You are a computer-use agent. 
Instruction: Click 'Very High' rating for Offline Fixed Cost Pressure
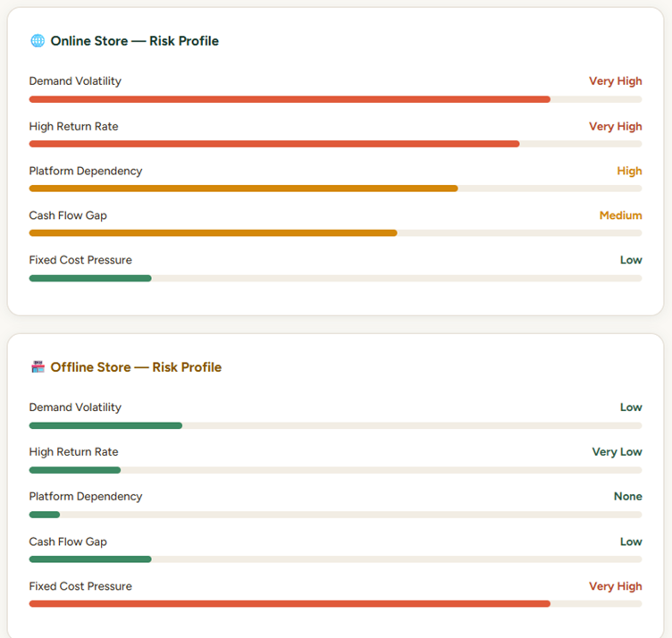point(615,586)
